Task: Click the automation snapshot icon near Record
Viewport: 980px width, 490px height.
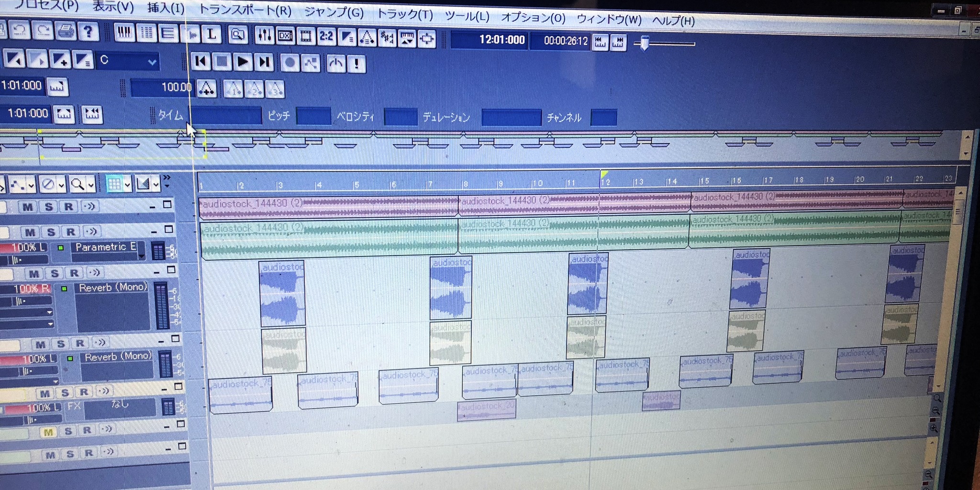Action: coord(311,63)
